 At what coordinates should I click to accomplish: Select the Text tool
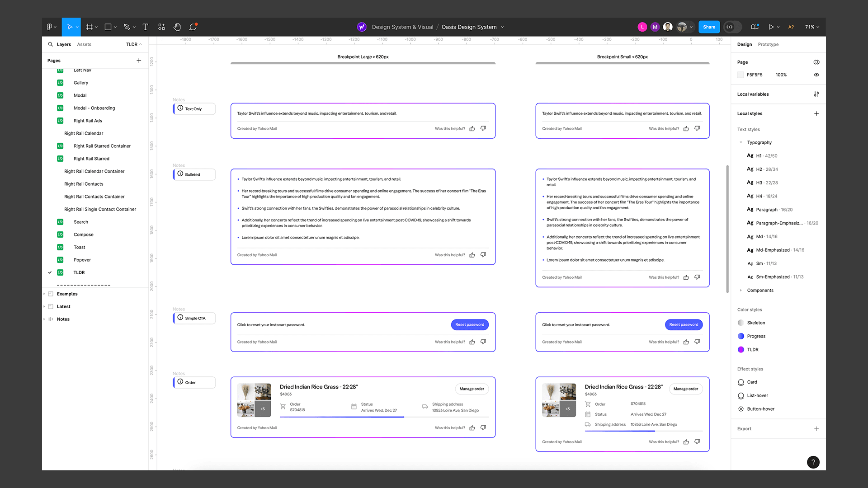pyautogui.click(x=145, y=27)
